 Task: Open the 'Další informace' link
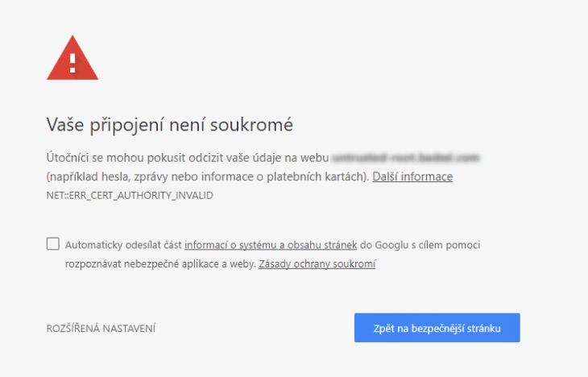click(x=412, y=176)
